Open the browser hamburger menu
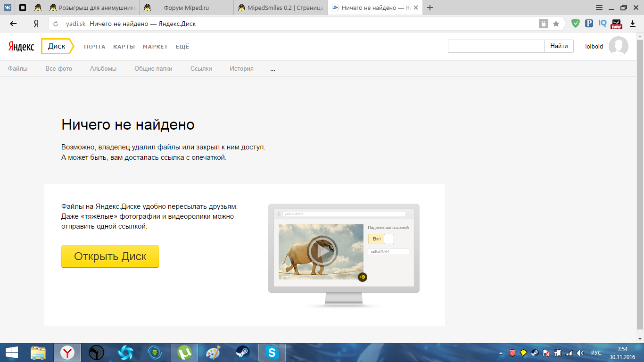This screenshot has width=644, height=362. 599,8
